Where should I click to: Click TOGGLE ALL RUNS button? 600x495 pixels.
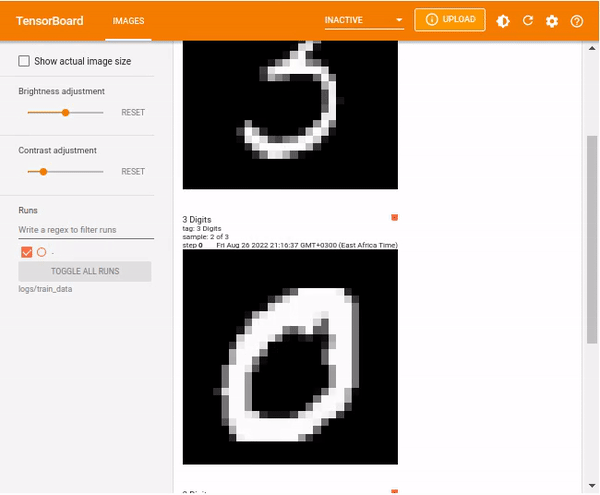pos(85,271)
